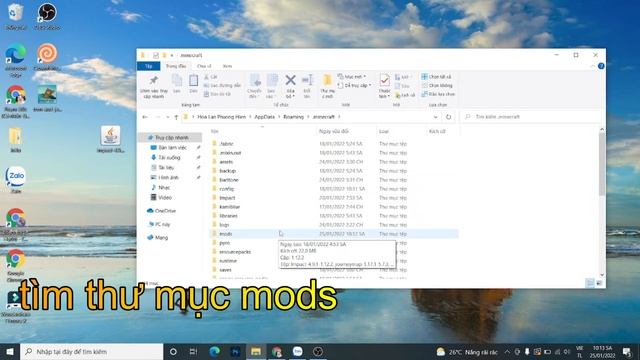Switch to the Trang đầu (Home) tab
The image size is (640, 360).
[x=176, y=66]
